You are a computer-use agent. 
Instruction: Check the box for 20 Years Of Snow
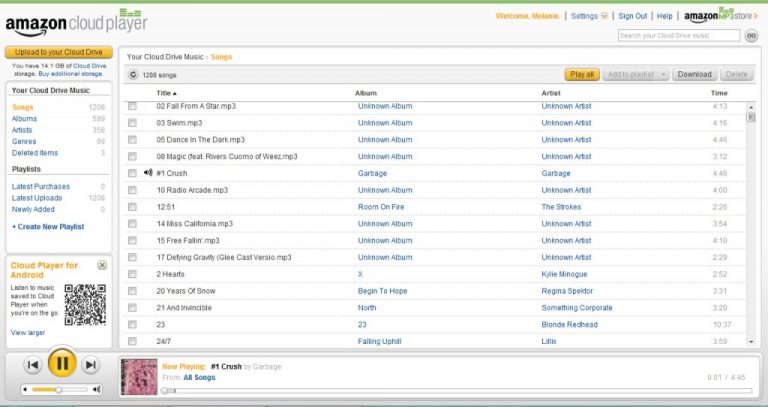[x=132, y=291]
